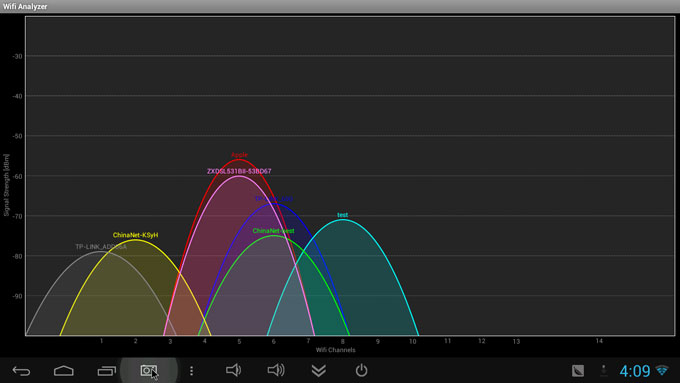Image resolution: width=680 pixels, height=383 pixels.
Task: Click the cyan test network label
Action: [343, 215]
